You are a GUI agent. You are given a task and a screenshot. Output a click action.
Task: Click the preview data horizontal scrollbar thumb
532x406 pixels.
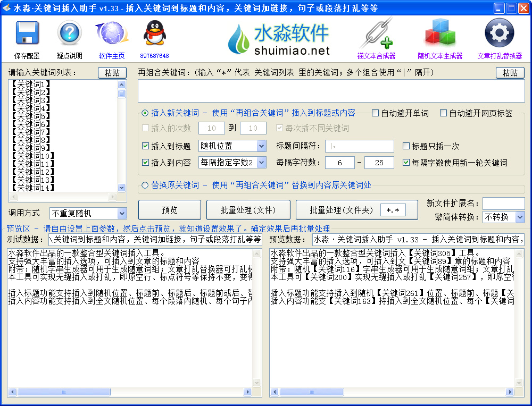click(x=311, y=392)
